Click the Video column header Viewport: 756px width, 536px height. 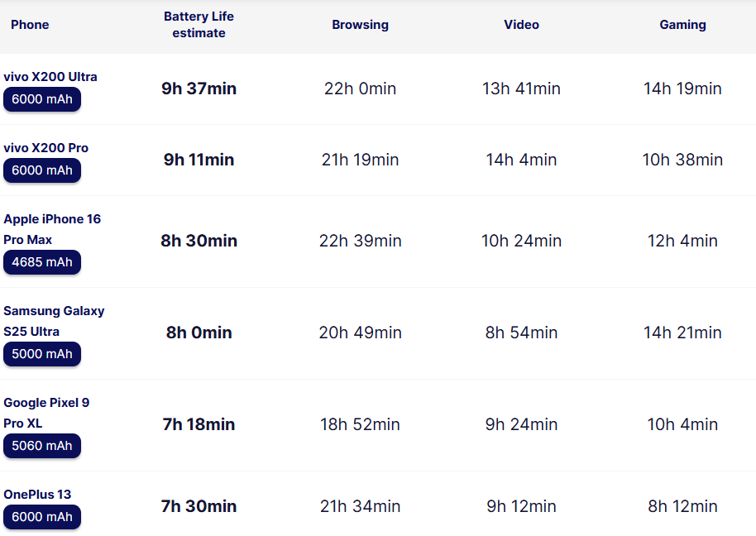(521, 25)
